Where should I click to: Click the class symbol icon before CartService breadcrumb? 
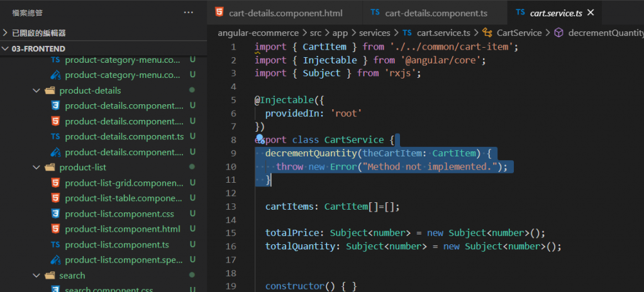[487, 33]
